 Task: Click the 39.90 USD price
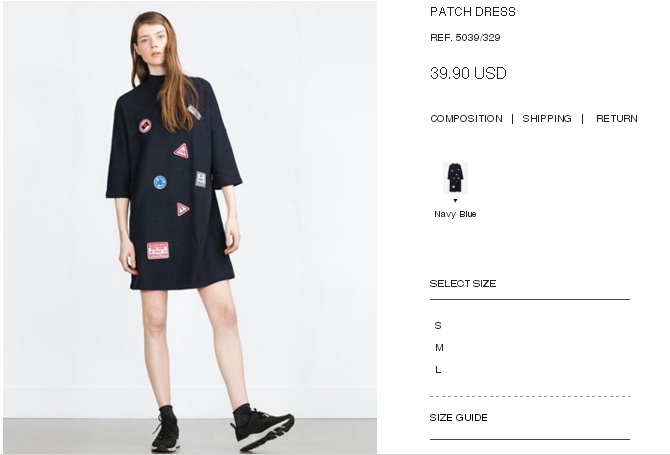468,73
